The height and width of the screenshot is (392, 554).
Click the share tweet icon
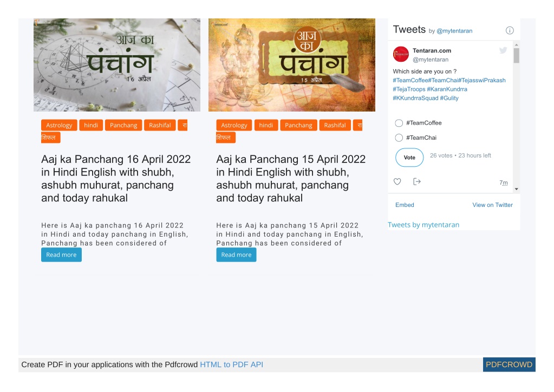(417, 181)
